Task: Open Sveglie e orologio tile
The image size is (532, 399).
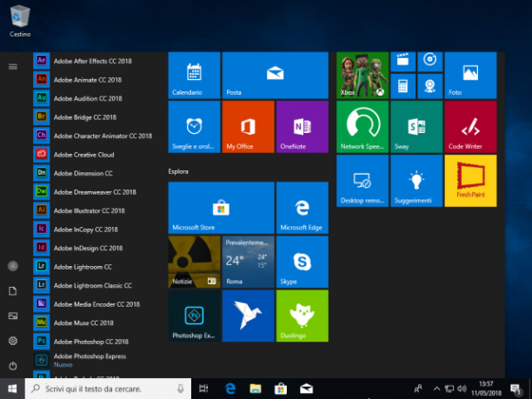Action: click(194, 127)
